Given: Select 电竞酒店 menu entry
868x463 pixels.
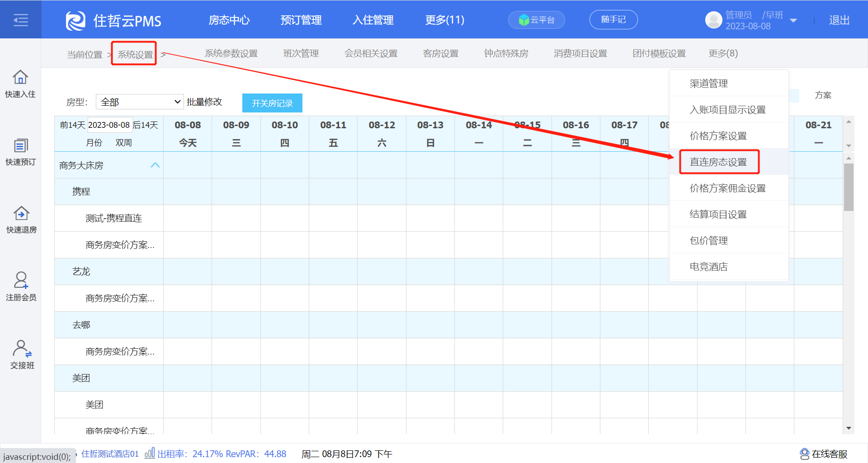Looking at the screenshot, I should point(729,267).
